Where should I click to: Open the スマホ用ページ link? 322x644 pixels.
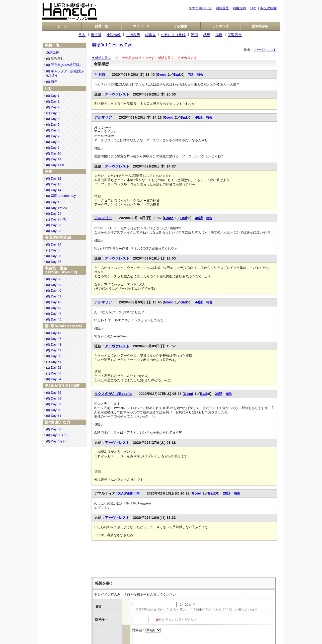(200, 8)
